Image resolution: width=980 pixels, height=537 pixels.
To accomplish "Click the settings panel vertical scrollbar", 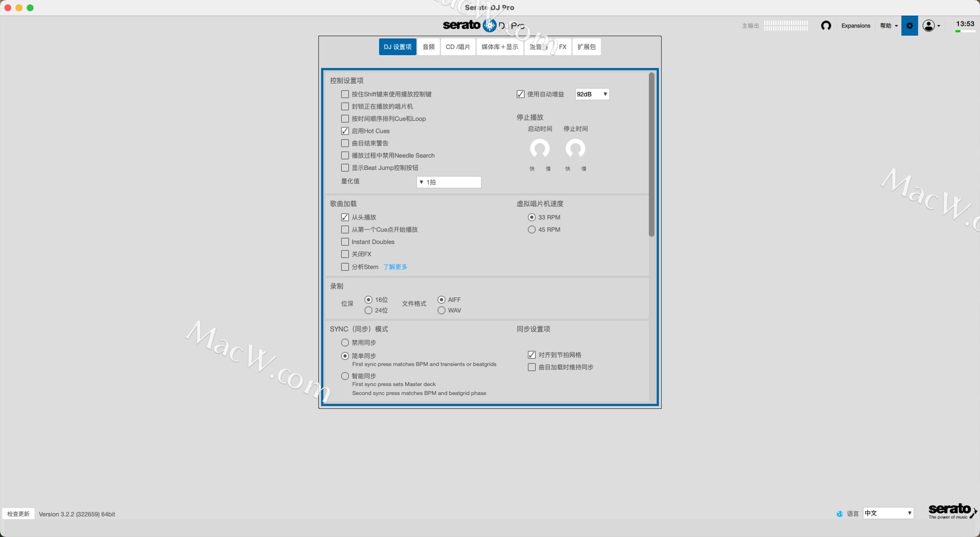I will [x=651, y=155].
